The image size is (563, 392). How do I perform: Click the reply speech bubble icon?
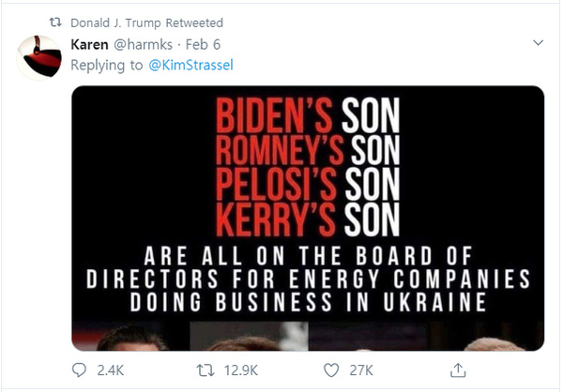[x=79, y=370]
